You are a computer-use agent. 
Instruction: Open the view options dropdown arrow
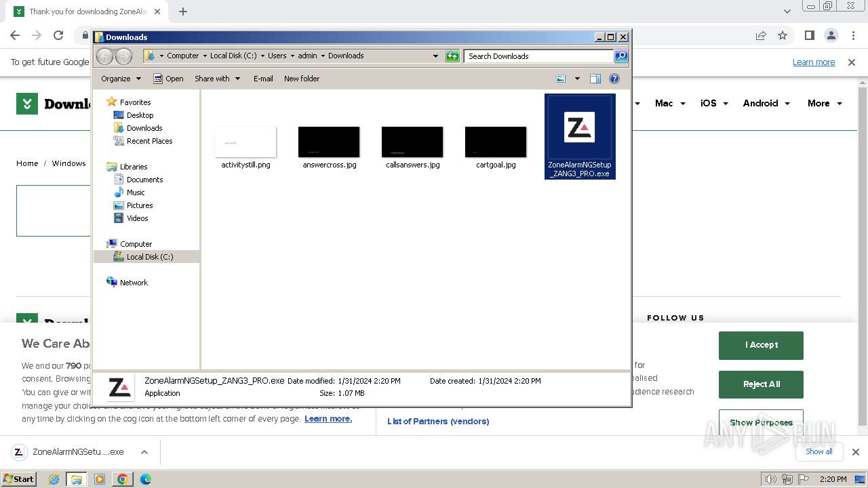577,79
